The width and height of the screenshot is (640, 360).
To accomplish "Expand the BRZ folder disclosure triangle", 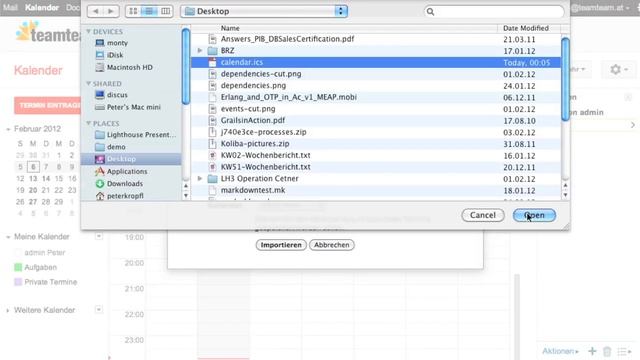I will (200, 51).
